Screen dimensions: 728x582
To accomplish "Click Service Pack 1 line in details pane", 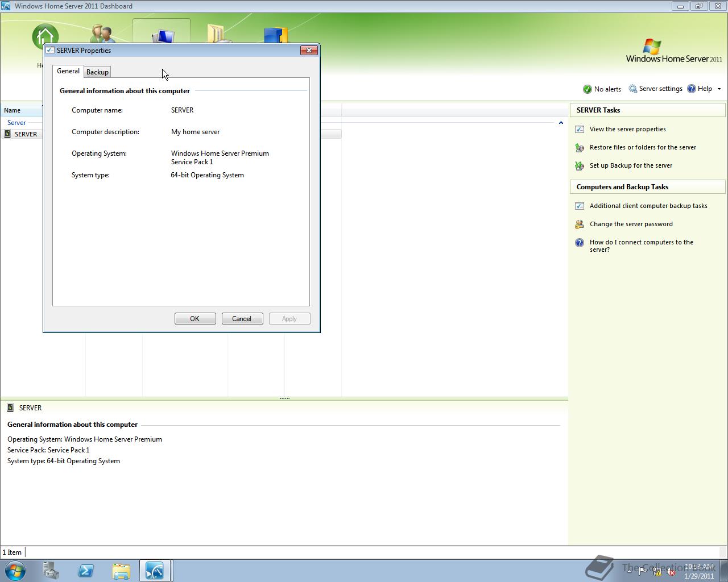I will (48, 450).
